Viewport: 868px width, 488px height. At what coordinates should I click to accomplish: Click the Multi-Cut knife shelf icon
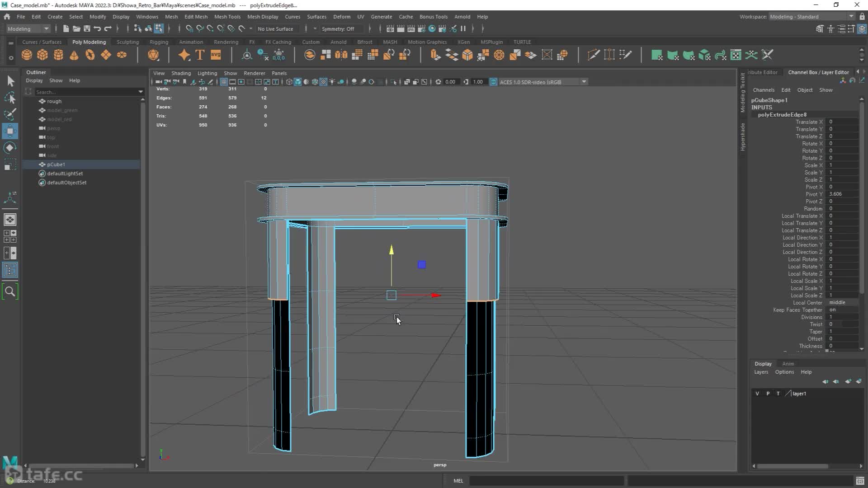(593, 55)
